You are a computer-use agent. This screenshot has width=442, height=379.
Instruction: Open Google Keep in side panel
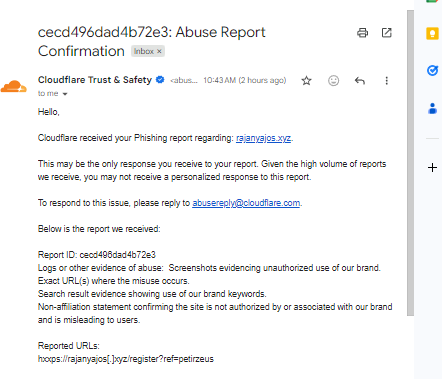[x=432, y=34]
